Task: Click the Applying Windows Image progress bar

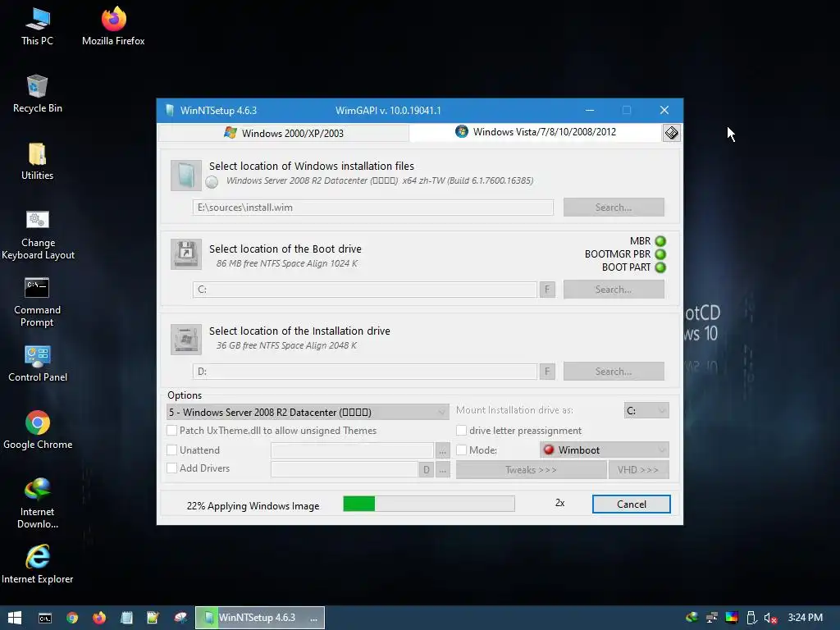Action: click(429, 504)
